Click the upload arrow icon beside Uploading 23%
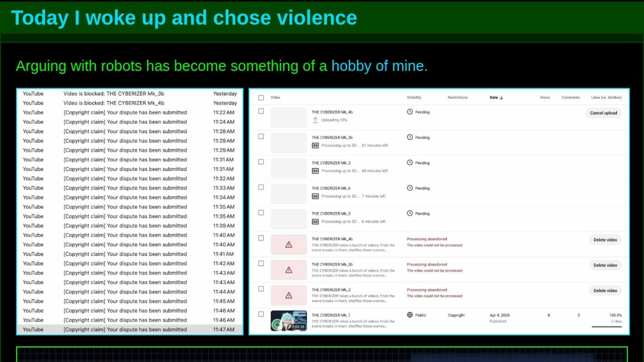The height and width of the screenshot is (362, 644). 315,120
